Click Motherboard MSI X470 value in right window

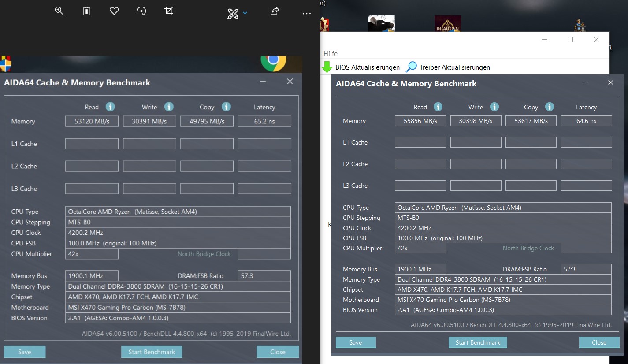pyautogui.click(x=503, y=300)
